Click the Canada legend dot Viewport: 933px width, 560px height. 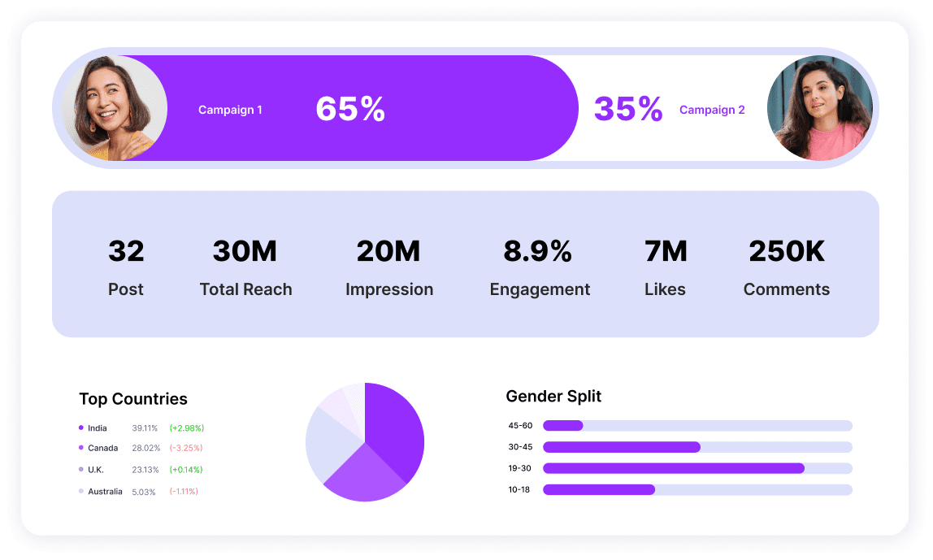click(81, 448)
